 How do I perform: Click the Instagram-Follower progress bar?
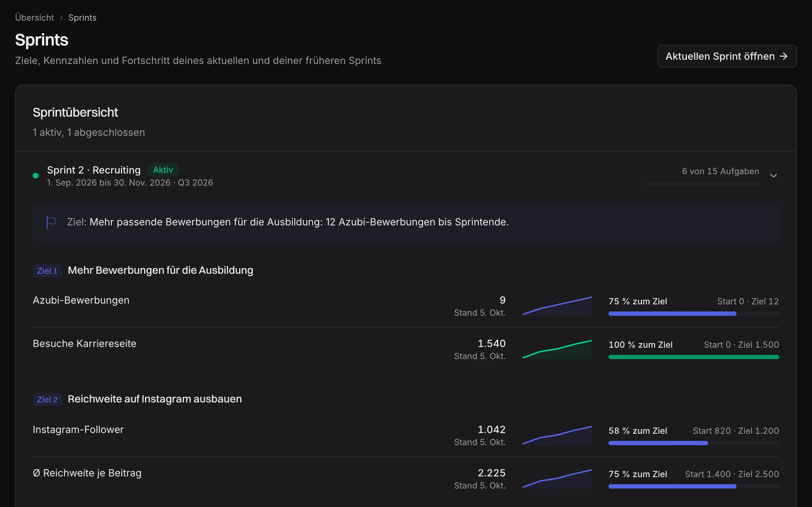tap(694, 443)
